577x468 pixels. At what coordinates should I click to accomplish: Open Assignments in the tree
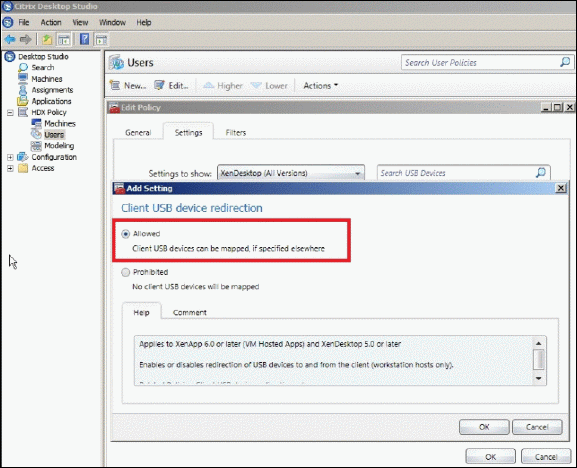coord(52,90)
